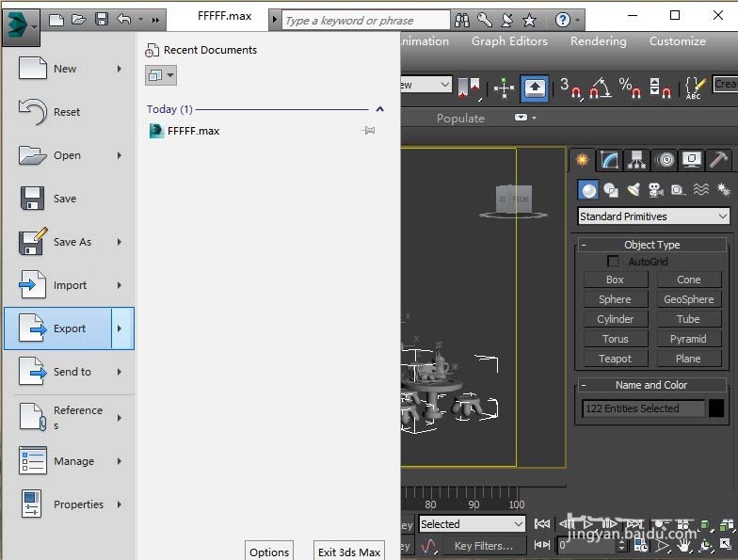Switch to the Motion command panel tab
This screenshot has width=738, height=560.
point(665,160)
